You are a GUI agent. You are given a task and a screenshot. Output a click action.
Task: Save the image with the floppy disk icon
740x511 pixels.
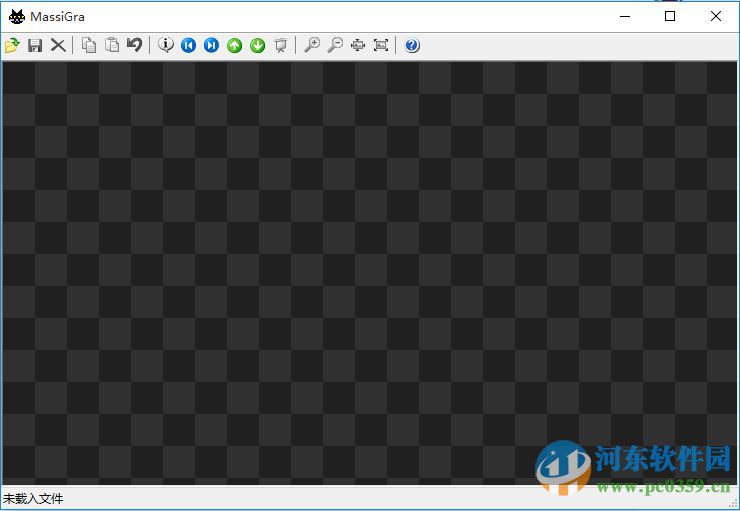pyautogui.click(x=35, y=45)
